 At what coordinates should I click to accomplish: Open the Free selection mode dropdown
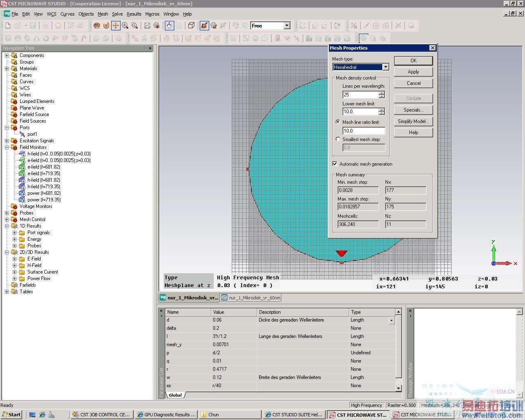click(x=287, y=25)
